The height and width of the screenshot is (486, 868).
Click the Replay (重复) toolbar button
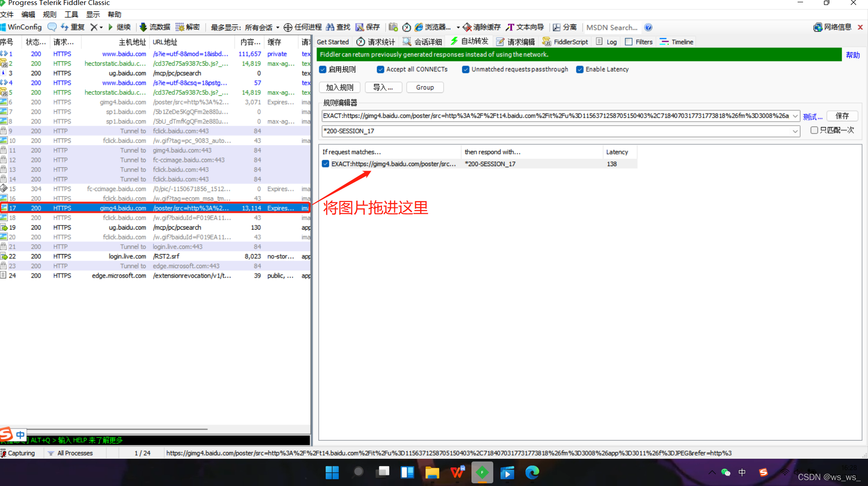(x=73, y=27)
